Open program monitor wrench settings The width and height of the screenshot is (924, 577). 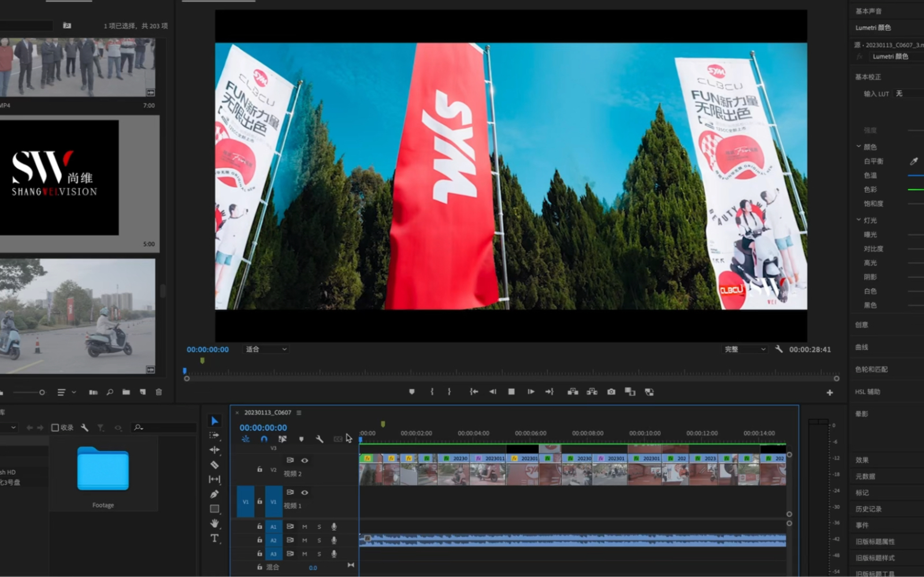pyautogui.click(x=779, y=349)
